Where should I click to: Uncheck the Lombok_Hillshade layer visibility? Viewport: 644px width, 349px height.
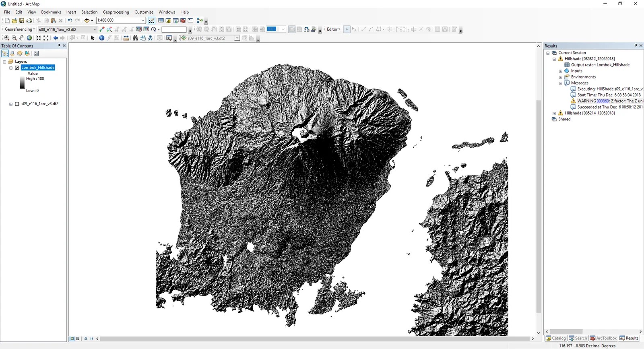(x=17, y=68)
